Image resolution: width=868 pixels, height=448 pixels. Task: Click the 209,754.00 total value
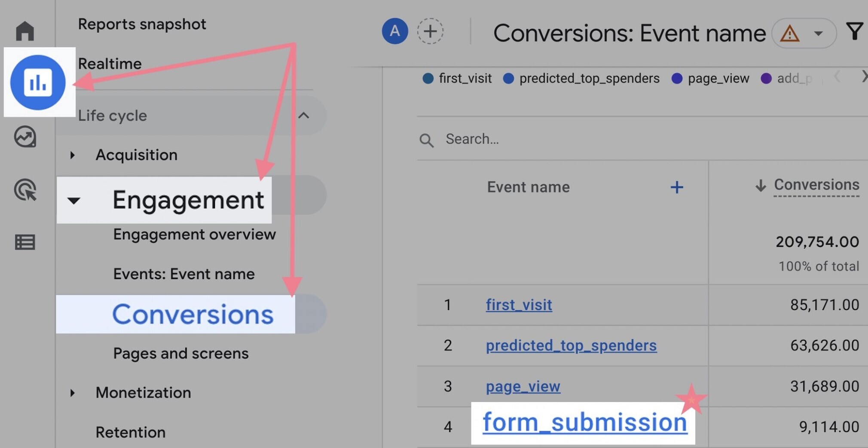pyautogui.click(x=817, y=242)
